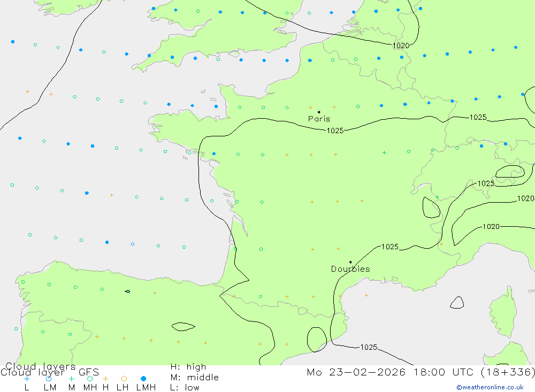Click the blue plus L legend symbol
The height and width of the screenshot is (392, 535).
click(27, 379)
